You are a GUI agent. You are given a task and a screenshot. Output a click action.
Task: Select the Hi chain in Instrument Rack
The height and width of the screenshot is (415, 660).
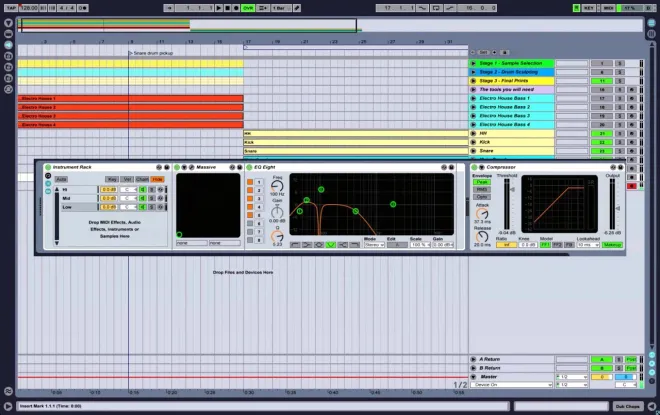pyautogui.click(x=79, y=190)
